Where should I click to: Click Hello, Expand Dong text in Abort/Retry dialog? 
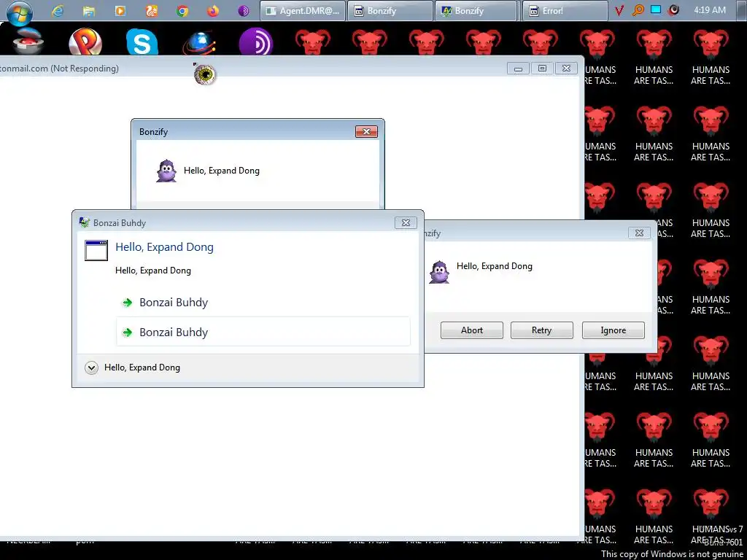tap(495, 266)
